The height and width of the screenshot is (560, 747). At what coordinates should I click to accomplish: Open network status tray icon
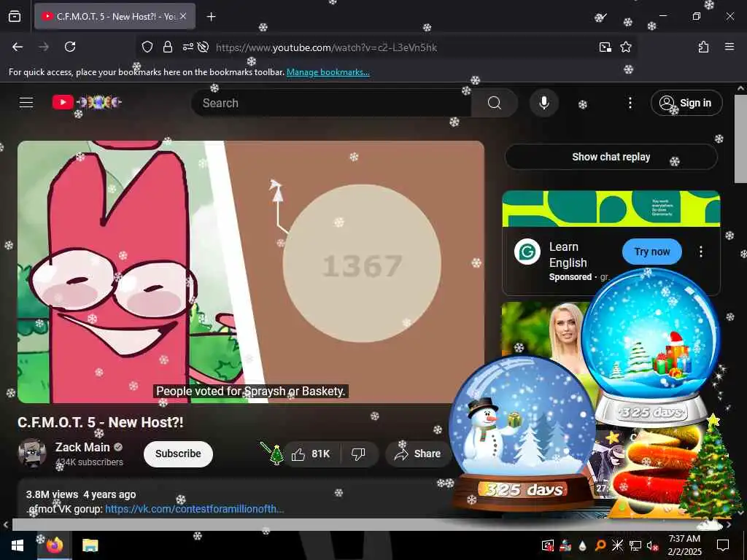click(x=635, y=545)
